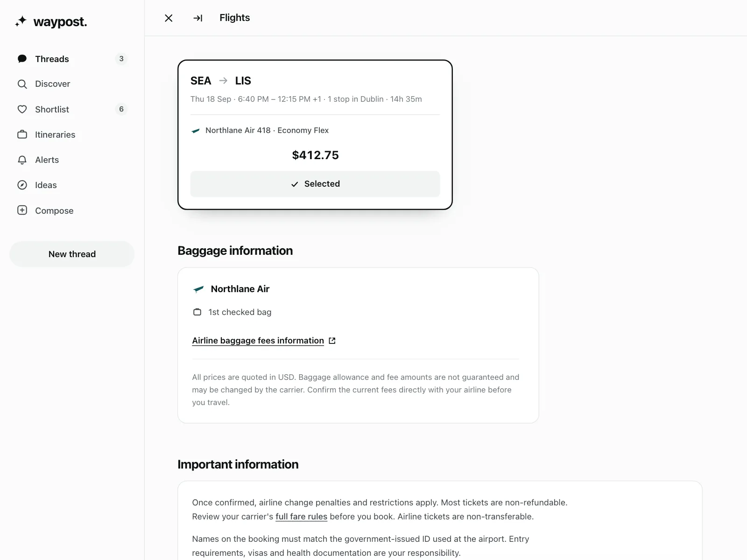747x560 pixels.
Task: Go to Alerts in the sidebar
Action: [72, 160]
